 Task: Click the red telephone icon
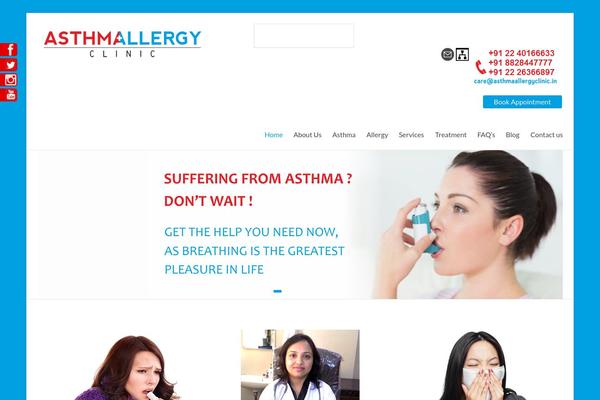[x=480, y=67]
